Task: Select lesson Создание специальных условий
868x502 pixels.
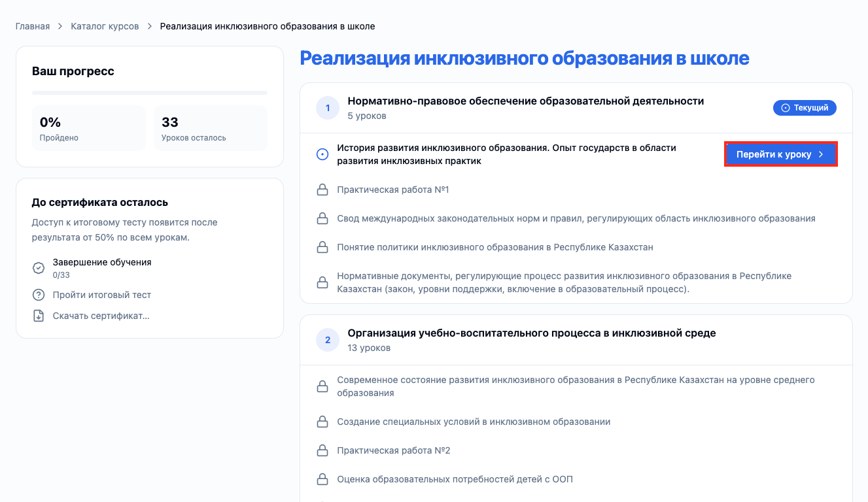Action: pos(474,422)
